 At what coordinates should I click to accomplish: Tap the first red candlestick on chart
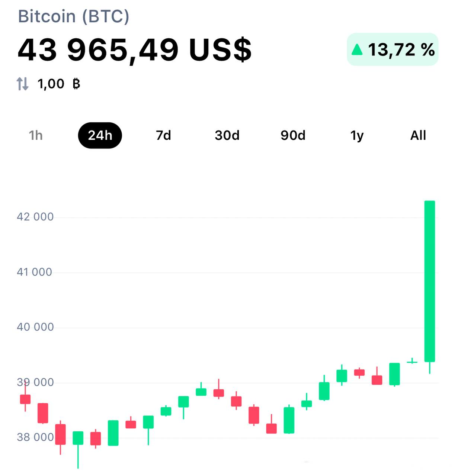(25, 399)
